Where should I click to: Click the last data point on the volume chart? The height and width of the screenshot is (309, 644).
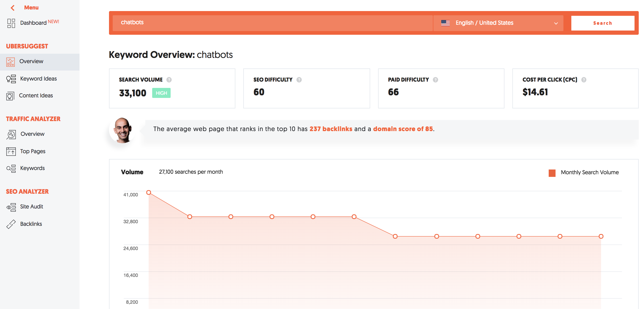pyautogui.click(x=601, y=236)
